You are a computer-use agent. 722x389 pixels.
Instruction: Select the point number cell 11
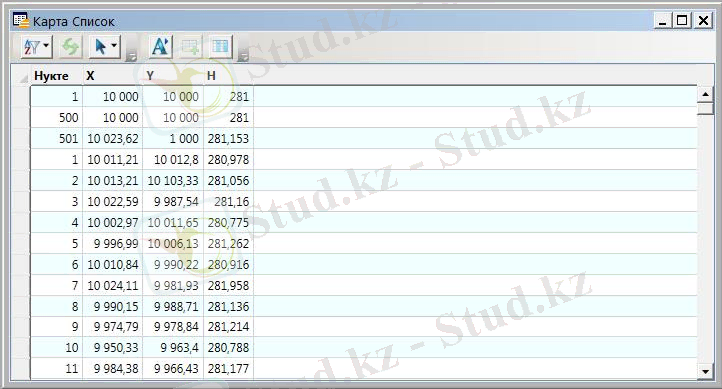[57, 369]
